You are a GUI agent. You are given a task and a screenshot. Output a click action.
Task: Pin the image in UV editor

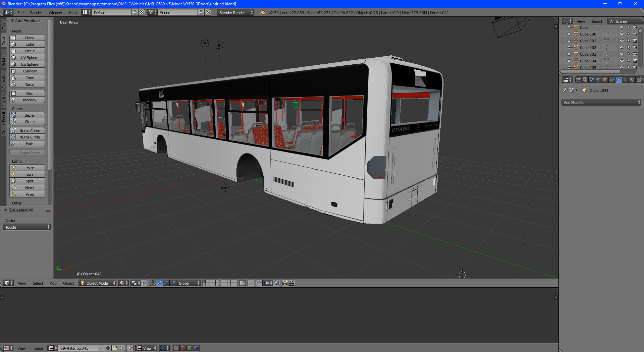(x=130, y=348)
